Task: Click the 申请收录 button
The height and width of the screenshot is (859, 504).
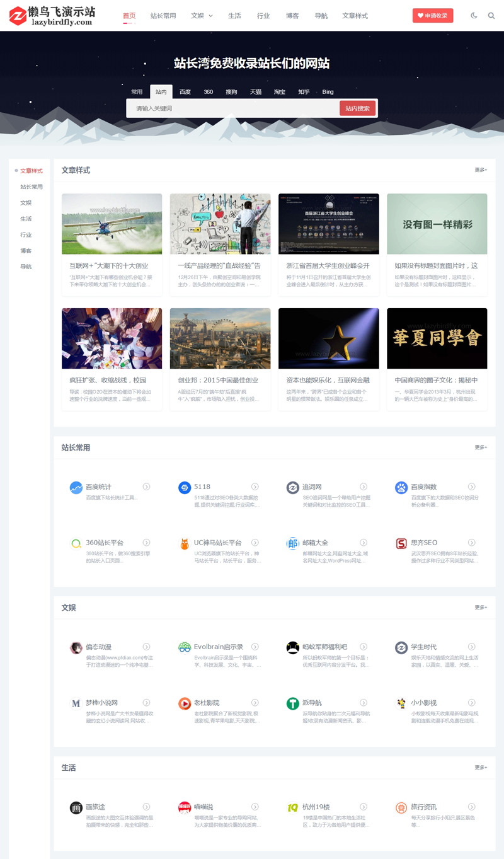Action: (433, 16)
